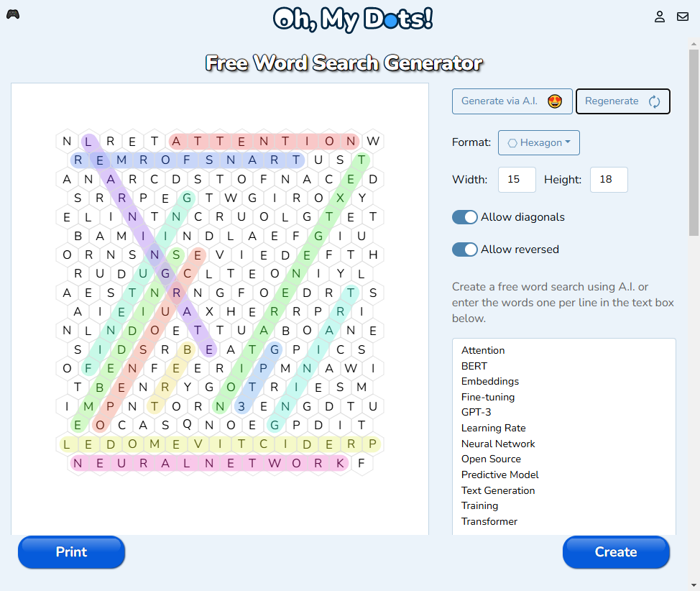The height and width of the screenshot is (591, 700).
Task: Toggle the Allow diagonals switch
Action: click(465, 217)
